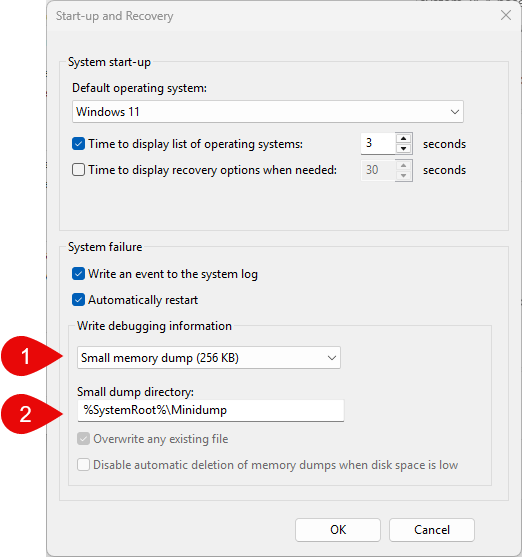This screenshot has width=522, height=557.
Task: Disable Automatically restart checkbox
Action: pyautogui.click(x=78, y=300)
